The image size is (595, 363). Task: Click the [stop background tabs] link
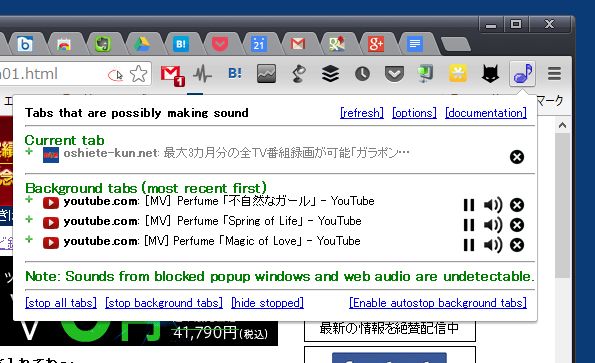(164, 303)
